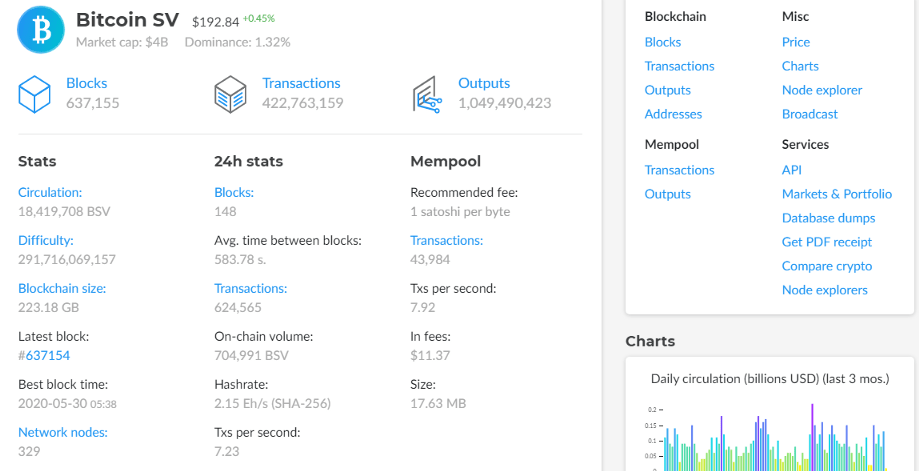Image resolution: width=919 pixels, height=471 pixels.
Task: Select Addresses in Blockchain menu
Action: (x=673, y=114)
